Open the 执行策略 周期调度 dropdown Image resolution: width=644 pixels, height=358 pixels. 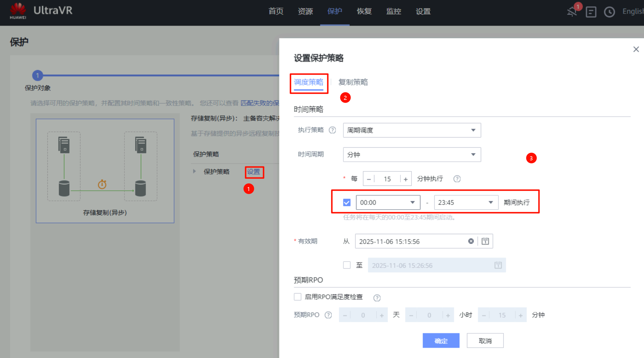(412, 130)
